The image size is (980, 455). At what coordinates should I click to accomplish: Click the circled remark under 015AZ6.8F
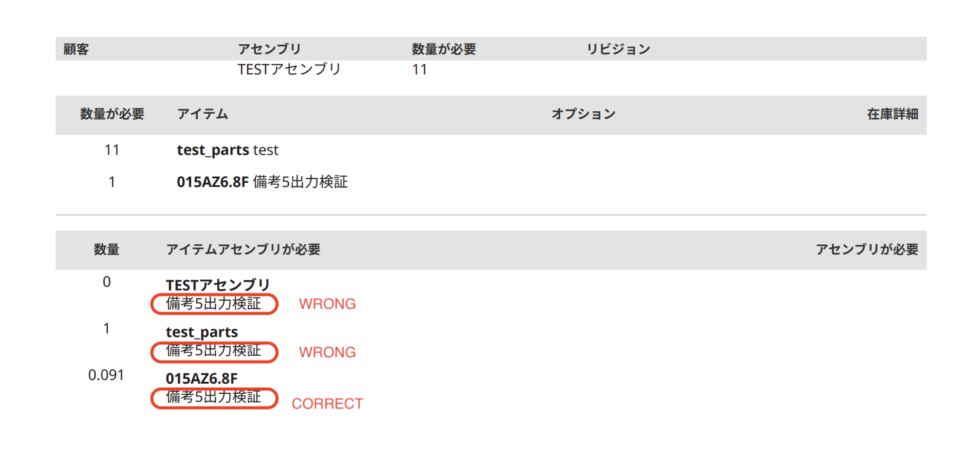point(214,398)
